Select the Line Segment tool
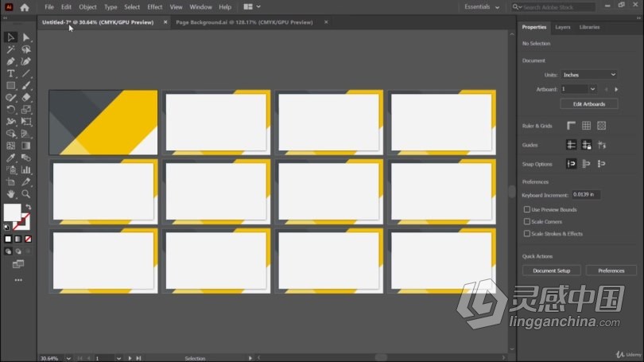644x362 pixels. click(26, 73)
